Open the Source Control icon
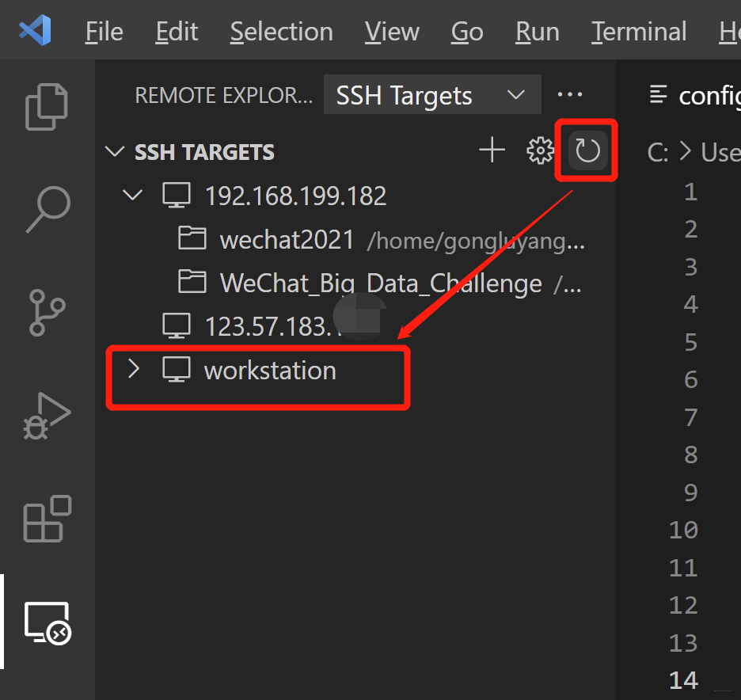 [x=46, y=312]
